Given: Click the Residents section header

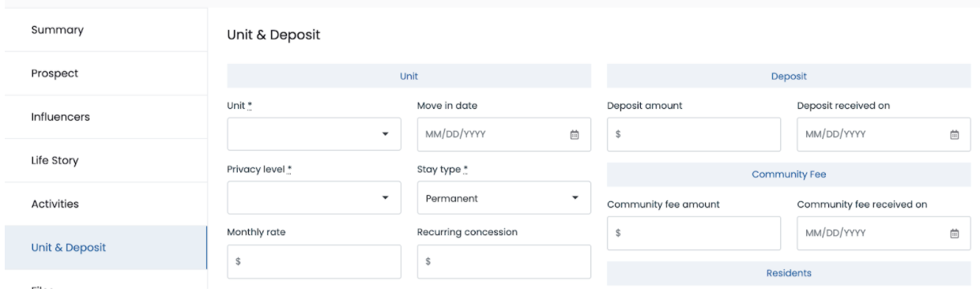Looking at the screenshot, I should [x=789, y=273].
